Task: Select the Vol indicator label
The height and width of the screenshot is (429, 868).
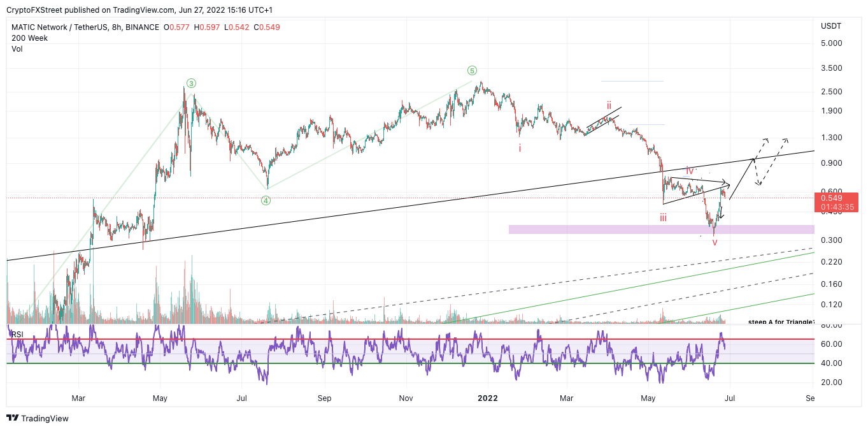Action: tap(17, 49)
